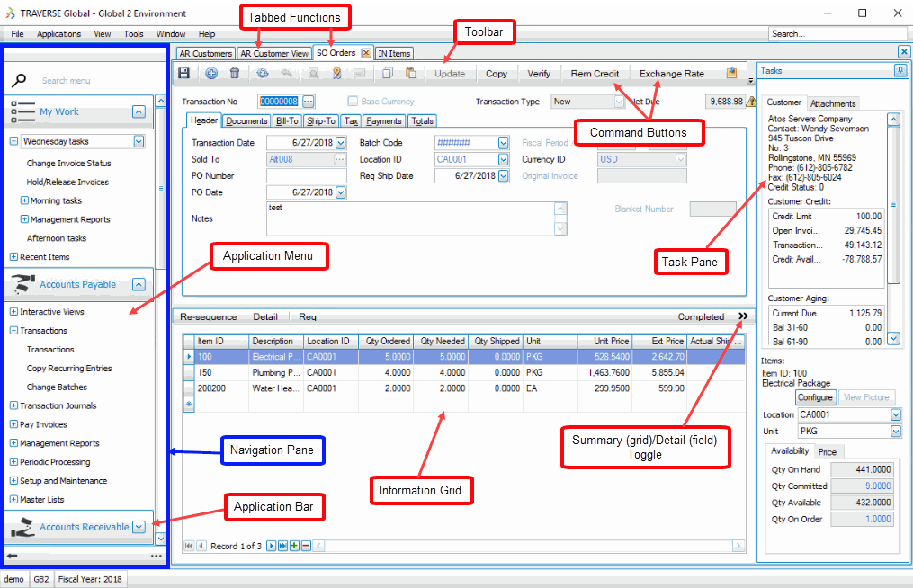The image size is (913, 588).
Task: Click the Save disk icon in toolbar
Action: 184,74
